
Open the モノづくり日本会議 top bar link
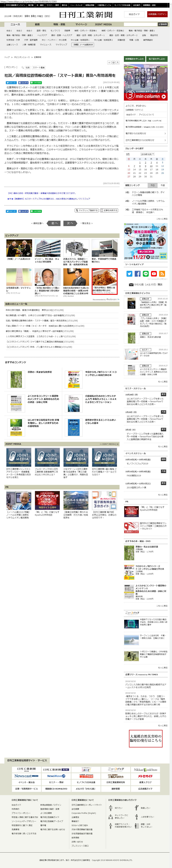coord(122,5)
